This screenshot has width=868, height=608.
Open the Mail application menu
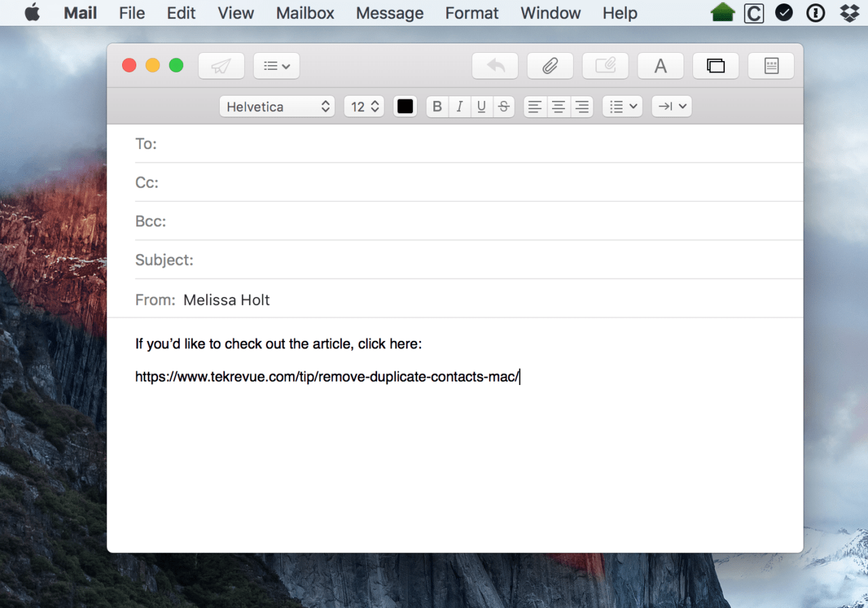81,13
